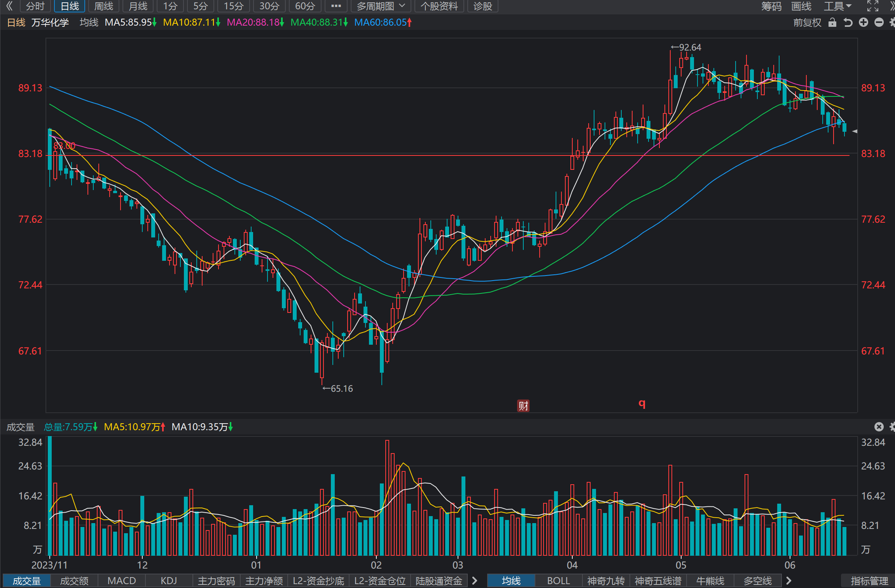Zoom out chart with minus icon
Viewport: 895px width, 588px height.
coord(879,23)
